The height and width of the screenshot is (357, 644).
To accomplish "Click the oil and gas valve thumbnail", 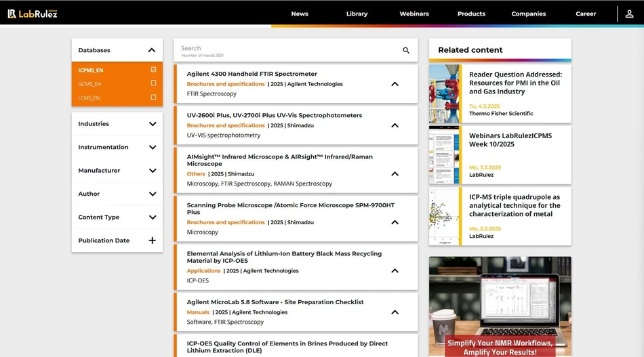I will coord(444,94).
